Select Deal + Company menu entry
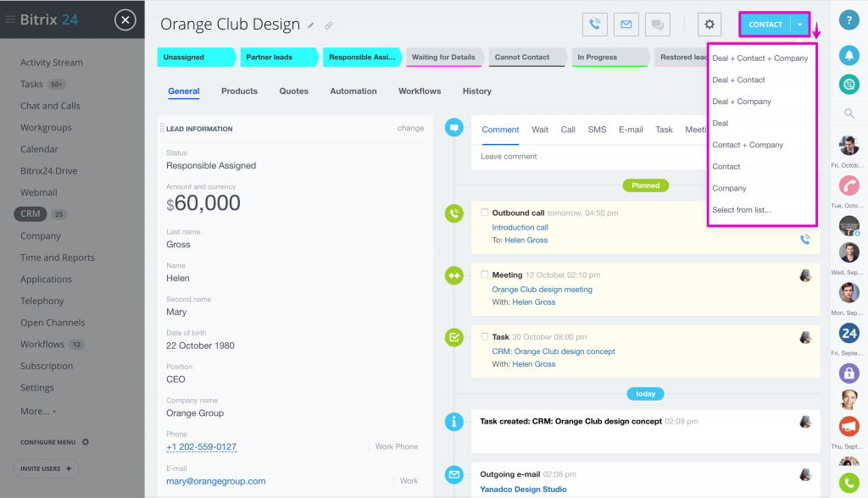The width and height of the screenshot is (868, 498). (742, 102)
